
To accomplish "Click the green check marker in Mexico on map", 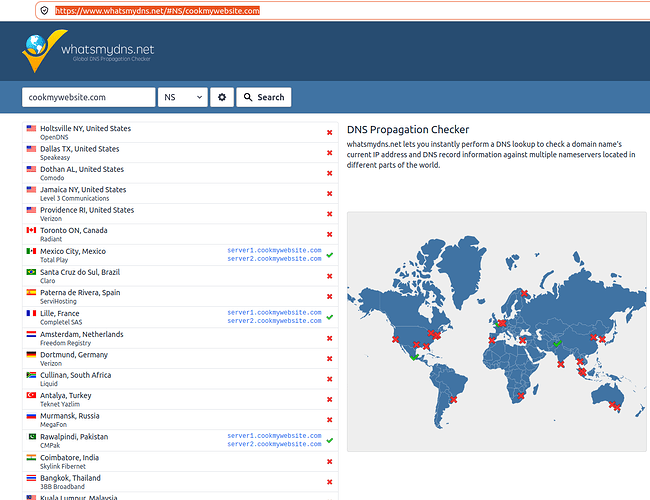I will [414, 357].
